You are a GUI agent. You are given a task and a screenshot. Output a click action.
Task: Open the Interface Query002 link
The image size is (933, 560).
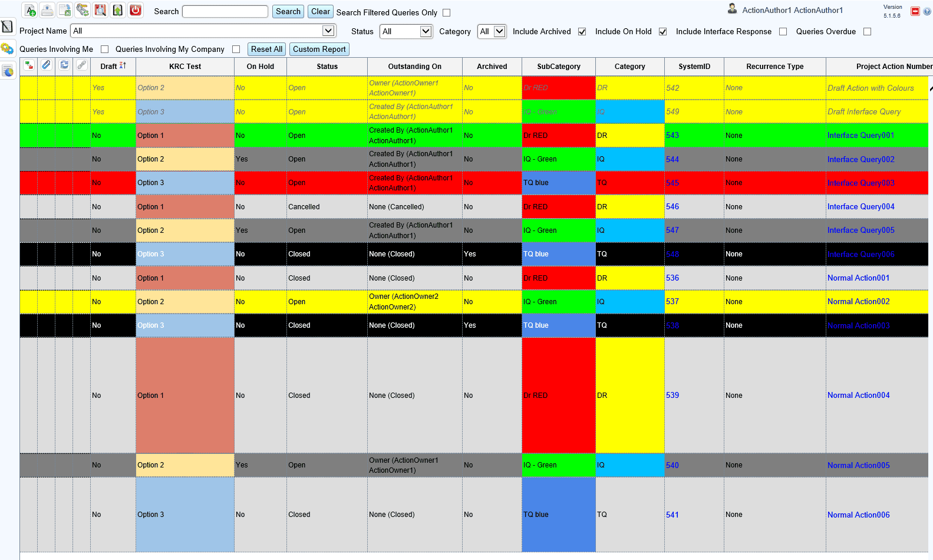tap(861, 160)
